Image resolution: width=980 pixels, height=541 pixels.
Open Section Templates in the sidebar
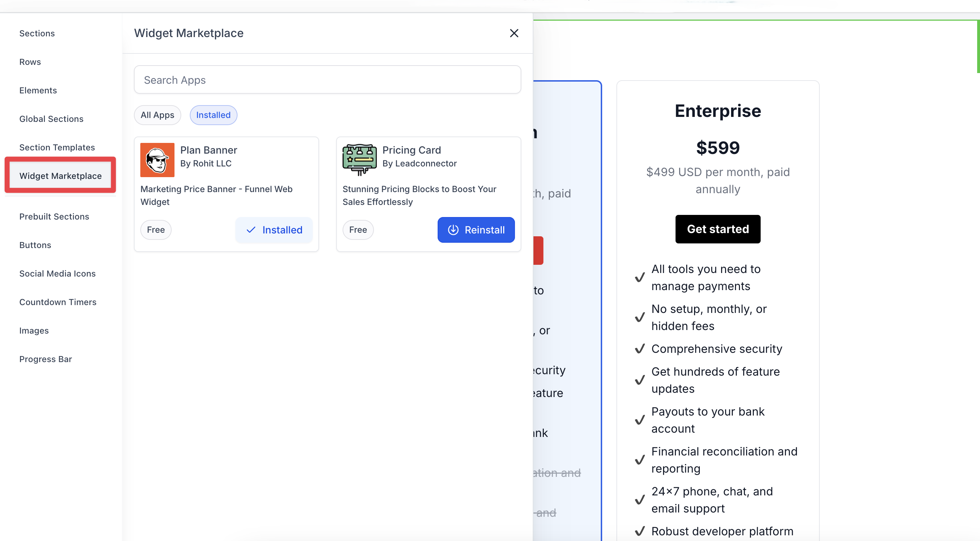(57, 148)
